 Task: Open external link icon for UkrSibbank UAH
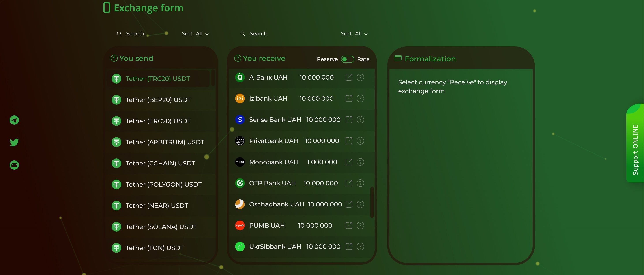[x=349, y=247]
